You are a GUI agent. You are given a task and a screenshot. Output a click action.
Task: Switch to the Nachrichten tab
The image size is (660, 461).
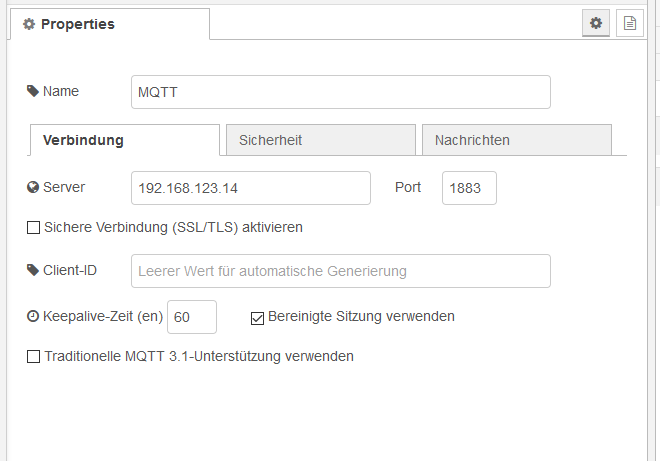coord(517,140)
